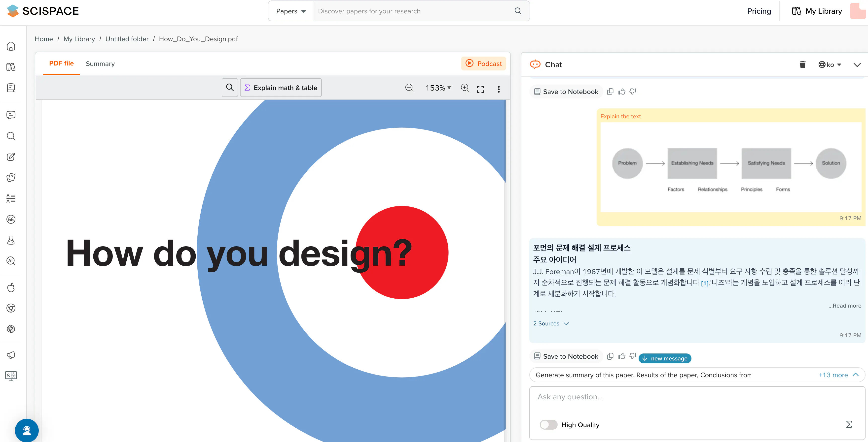Click the math sigma icon in the question box
Image resolution: width=868 pixels, height=442 pixels.
pyautogui.click(x=849, y=424)
